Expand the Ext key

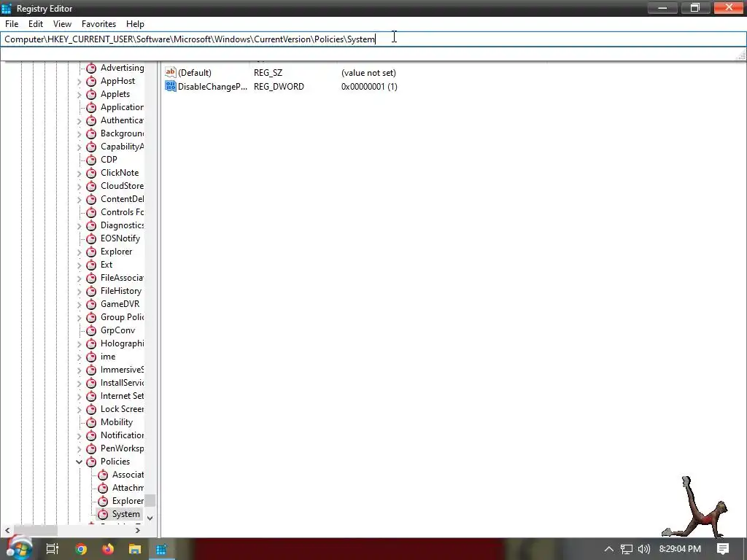(x=79, y=265)
